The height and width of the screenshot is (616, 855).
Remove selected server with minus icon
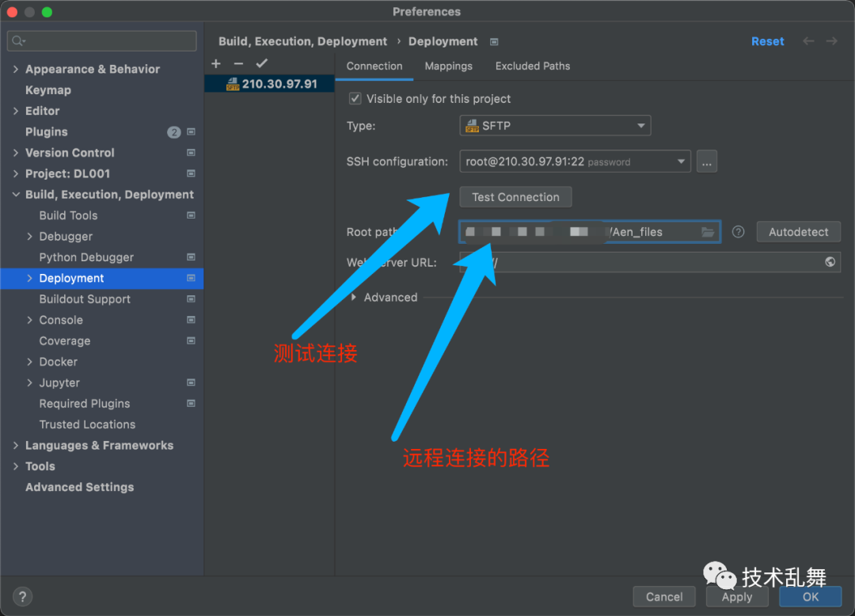238,64
